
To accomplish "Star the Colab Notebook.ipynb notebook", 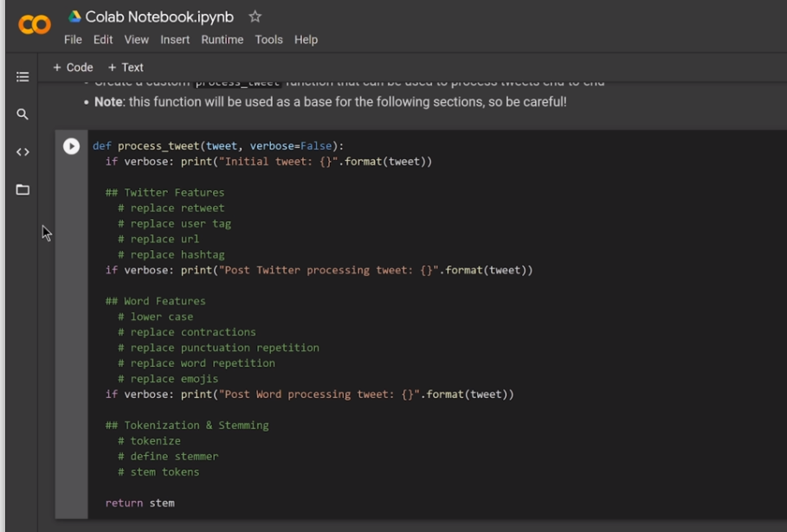I will [x=255, y=16].
